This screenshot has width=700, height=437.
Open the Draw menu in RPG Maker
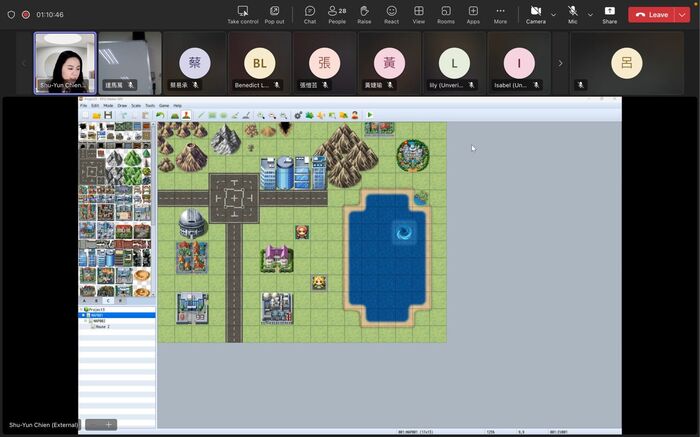click(x=122, y=106)
